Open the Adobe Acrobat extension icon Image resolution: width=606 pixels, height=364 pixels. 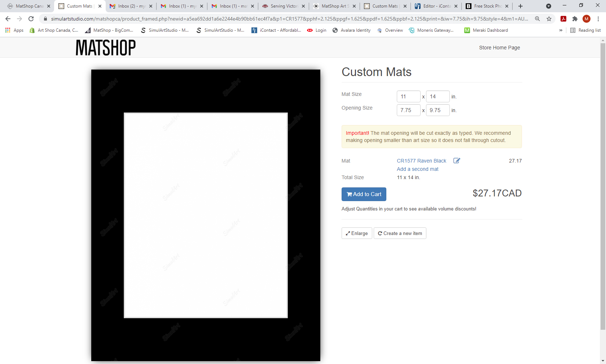point(563,19)
